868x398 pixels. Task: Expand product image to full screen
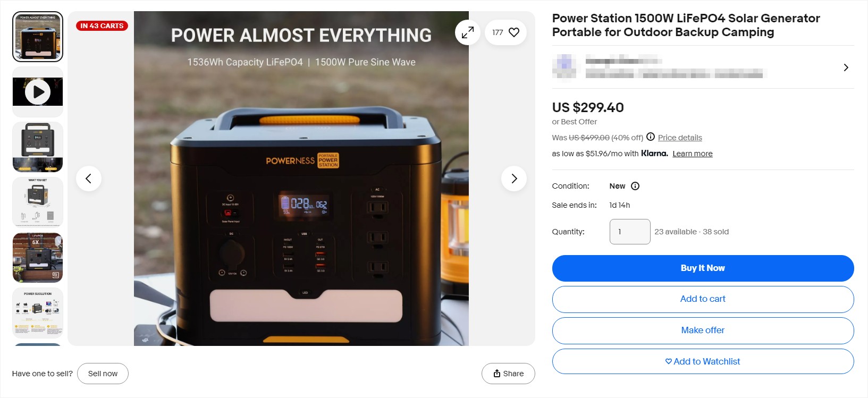tap(468, 32)
